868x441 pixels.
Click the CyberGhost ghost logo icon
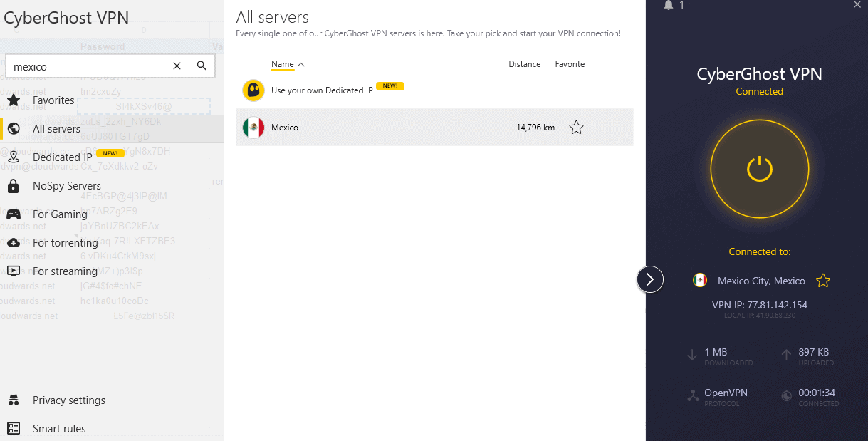253,90
